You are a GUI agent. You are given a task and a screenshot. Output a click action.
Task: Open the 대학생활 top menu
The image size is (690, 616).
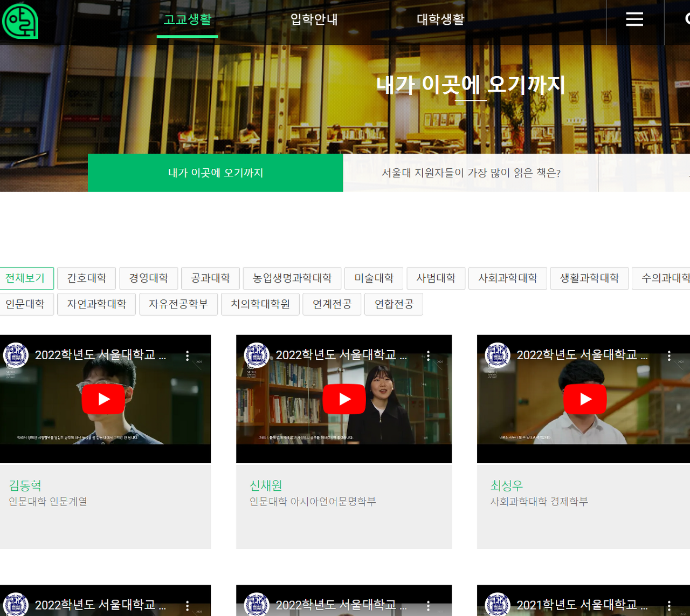click(x=440, y=19)
